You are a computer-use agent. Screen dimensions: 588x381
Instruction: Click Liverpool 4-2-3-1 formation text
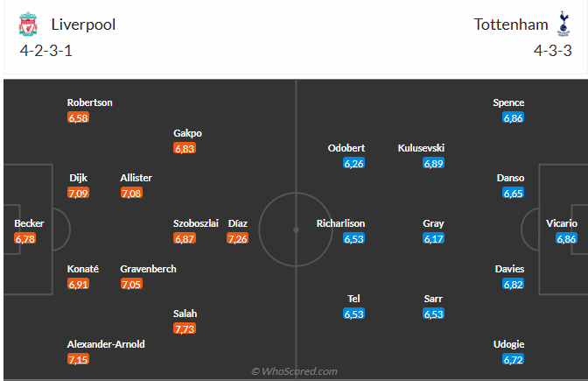(45, 50)
